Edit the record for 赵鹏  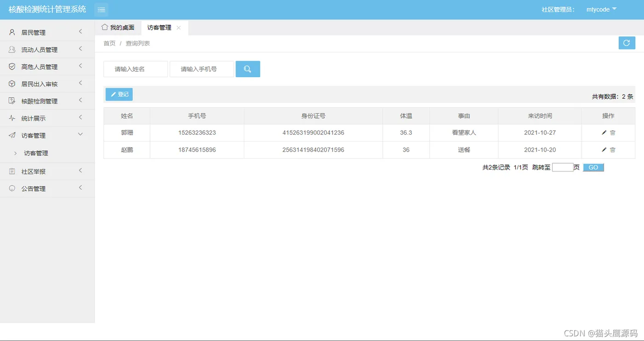(604, 150)
